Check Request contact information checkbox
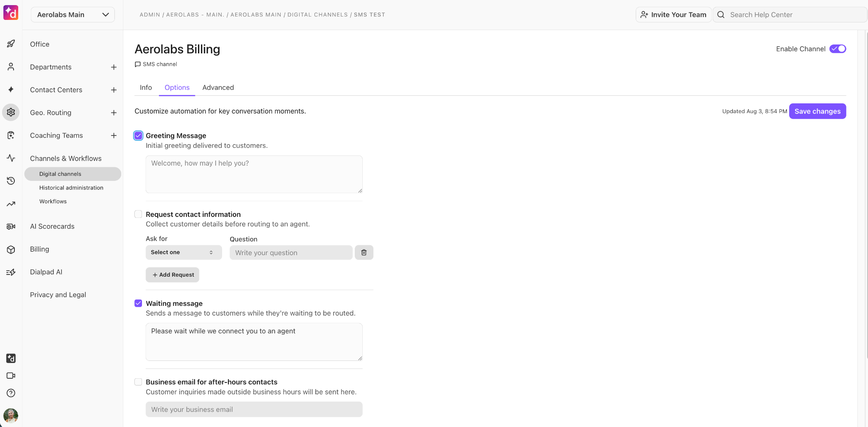The width and height of the screenshot is (868, 427). click(x=138, y=214)
